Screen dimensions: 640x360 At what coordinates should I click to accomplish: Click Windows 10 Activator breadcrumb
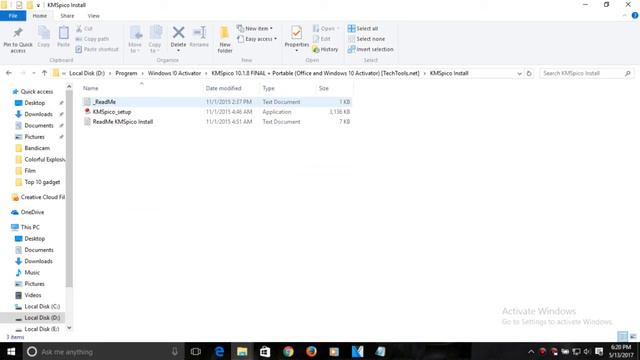[174, 73]
